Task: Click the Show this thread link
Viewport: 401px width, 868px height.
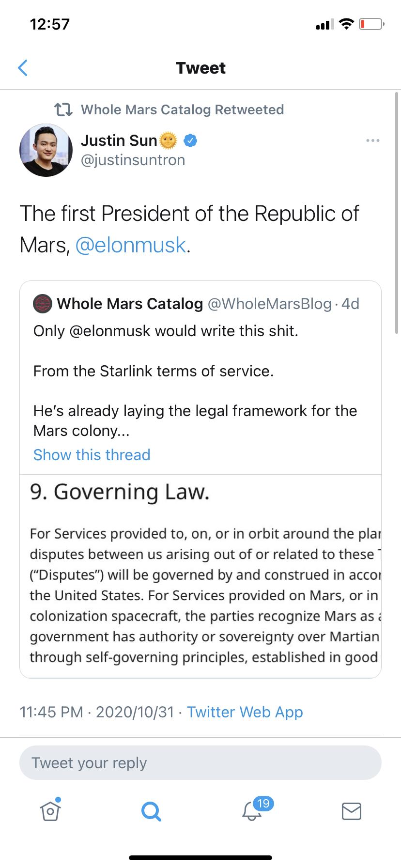Action: click(x=92, y=455)
